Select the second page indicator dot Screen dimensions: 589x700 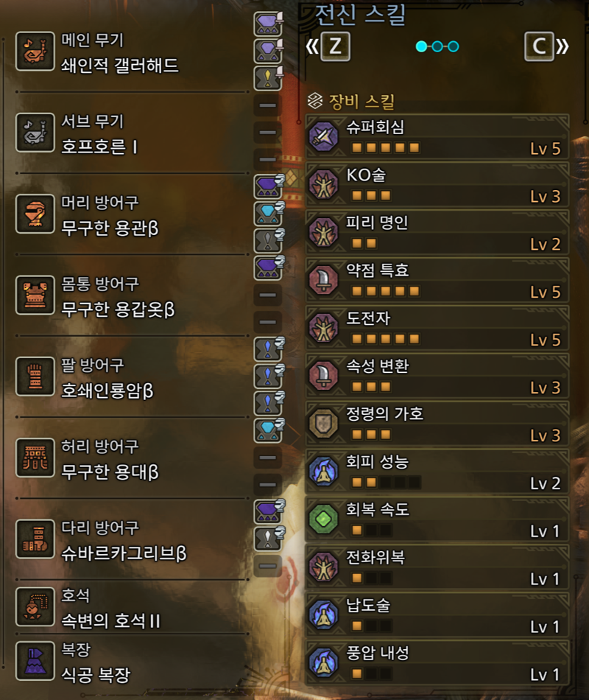[x=437, y=46]
